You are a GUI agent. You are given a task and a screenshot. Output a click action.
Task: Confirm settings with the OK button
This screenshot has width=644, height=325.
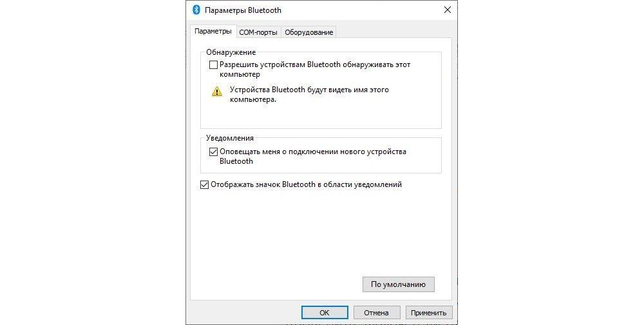click(325, 313)
